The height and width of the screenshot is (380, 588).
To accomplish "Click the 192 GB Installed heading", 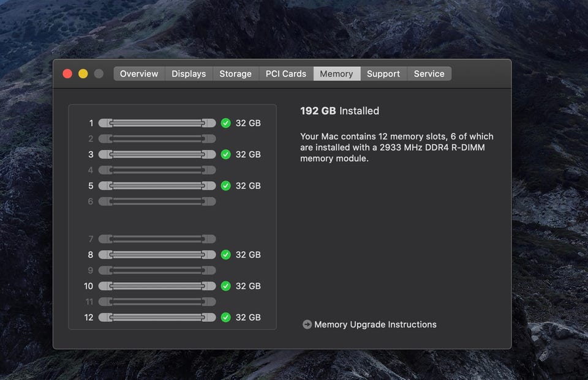I will tap(339, 111).
